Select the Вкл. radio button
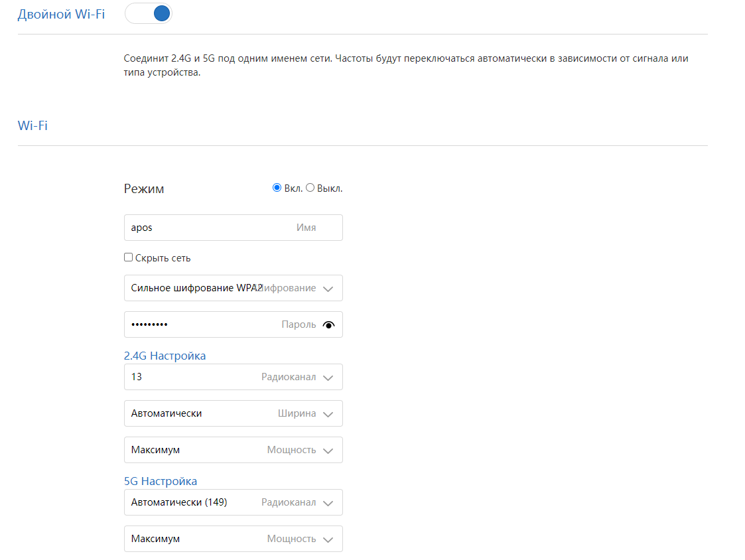 point(277,188)
